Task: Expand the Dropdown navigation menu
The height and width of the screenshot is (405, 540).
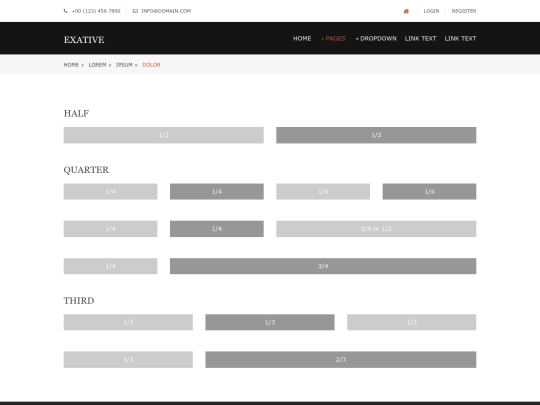Action: [x=376, y=39]
